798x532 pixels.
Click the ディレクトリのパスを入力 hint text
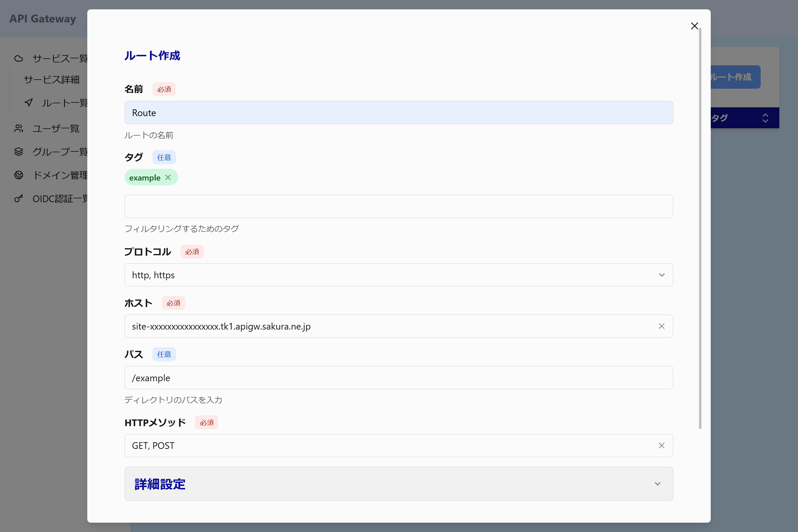click(x=173, y=400)
